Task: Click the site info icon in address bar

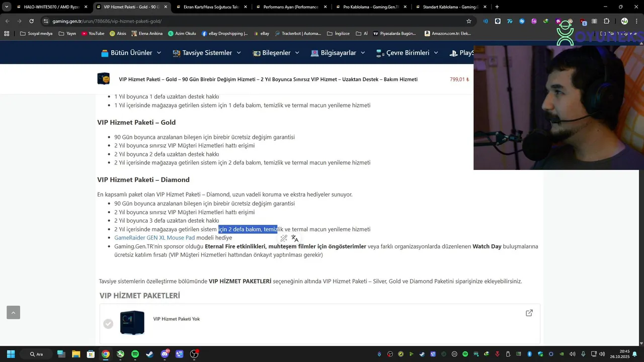Action: [x=46, y=21]
